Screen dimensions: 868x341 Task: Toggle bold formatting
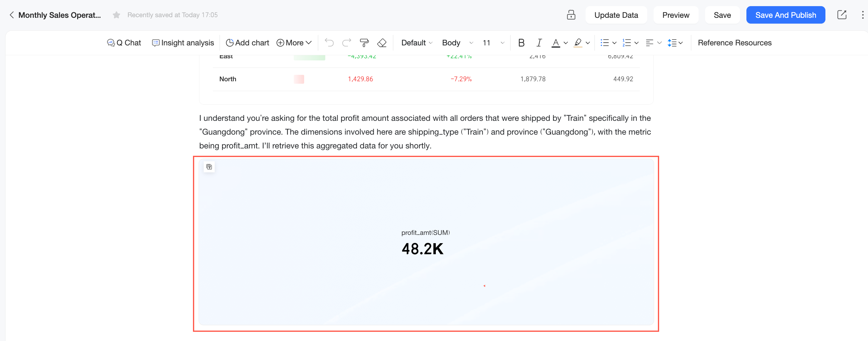click(x=521, y=43)
